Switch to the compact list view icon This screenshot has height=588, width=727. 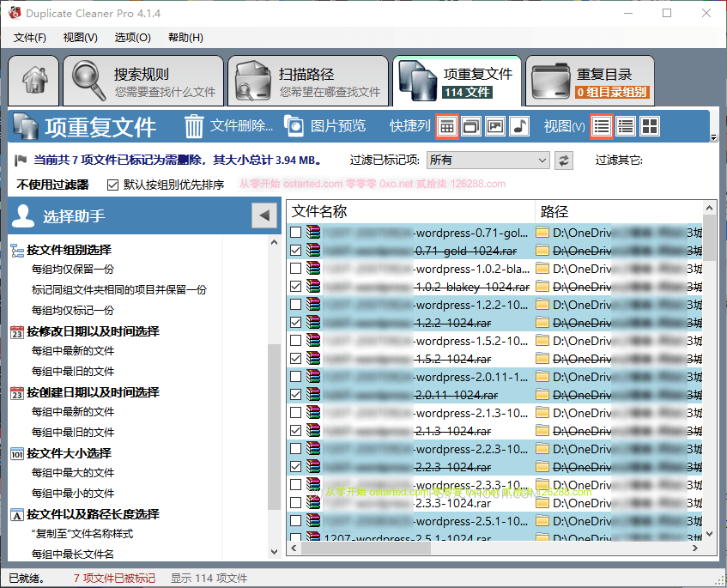(x=626, y=126)
